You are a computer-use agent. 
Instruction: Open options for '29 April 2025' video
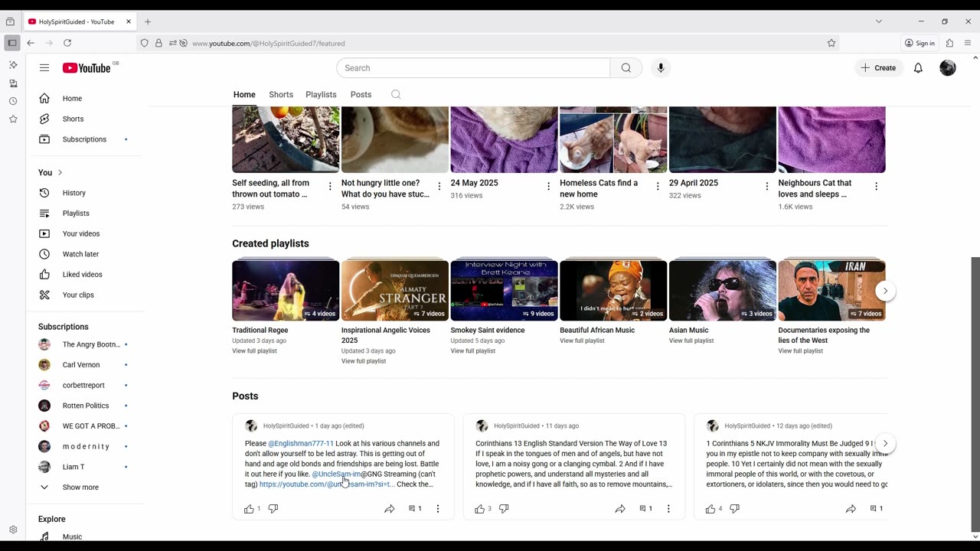pyautogui.click(x=767, y=187)
